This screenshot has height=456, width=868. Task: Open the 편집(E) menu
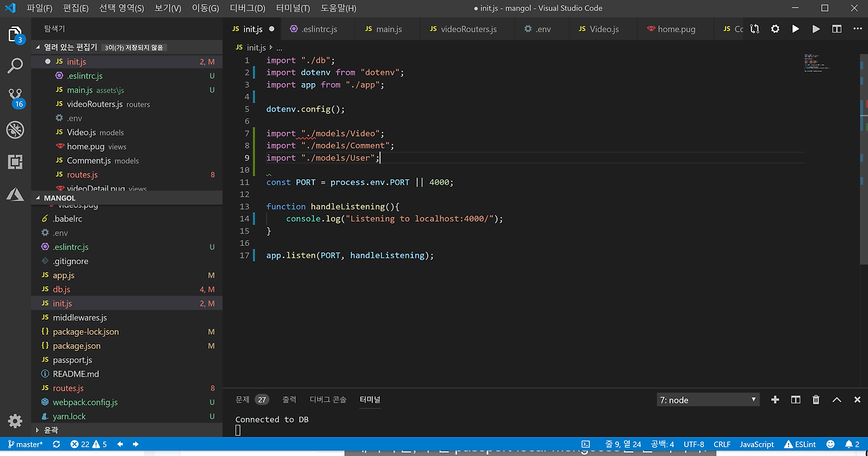76,8
